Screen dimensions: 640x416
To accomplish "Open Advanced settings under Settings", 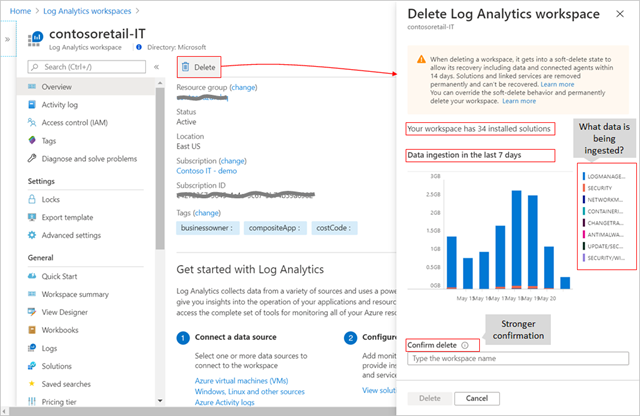I will coord(86,235).
